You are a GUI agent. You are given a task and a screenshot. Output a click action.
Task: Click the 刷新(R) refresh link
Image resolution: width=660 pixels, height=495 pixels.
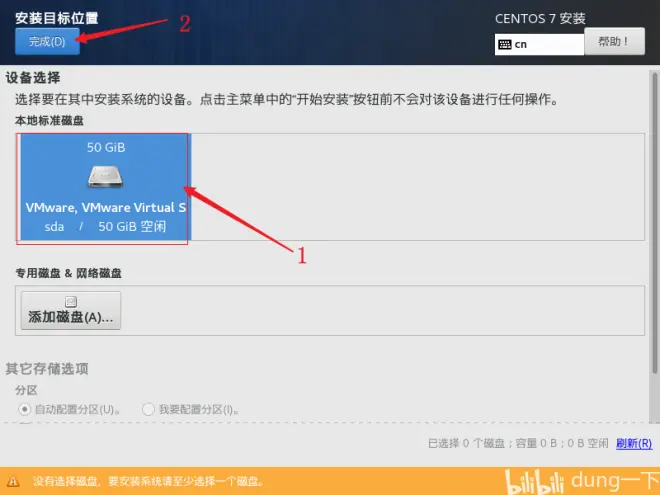[x=633, y=443]
